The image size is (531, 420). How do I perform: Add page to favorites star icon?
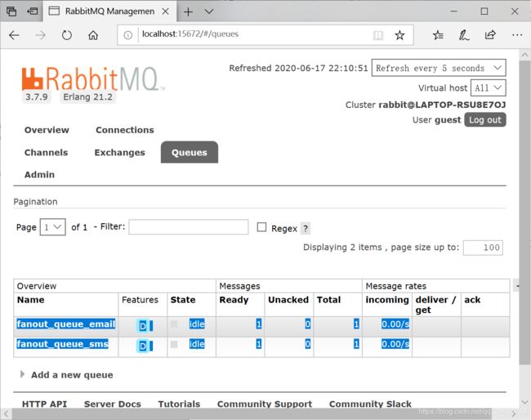399,35
